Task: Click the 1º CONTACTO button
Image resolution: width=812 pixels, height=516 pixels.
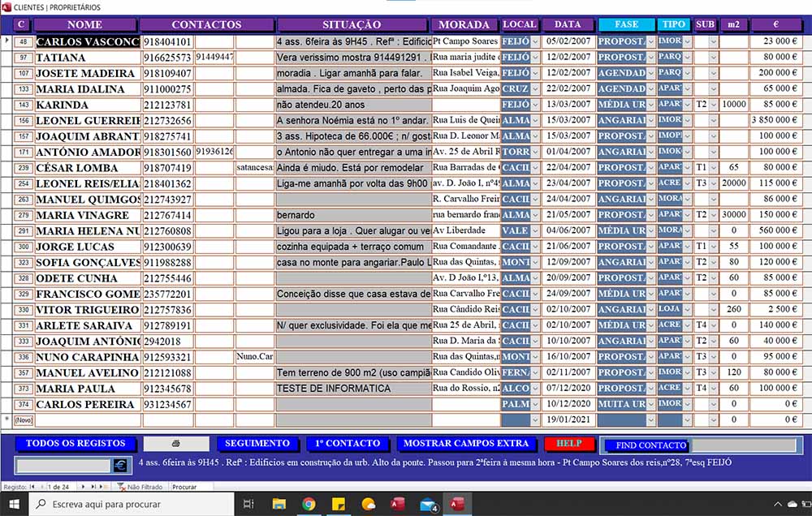Action: [348, 444]
